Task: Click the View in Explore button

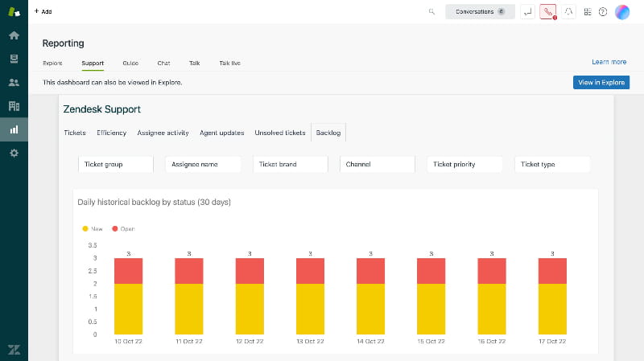Action: (x=601, y=82)
